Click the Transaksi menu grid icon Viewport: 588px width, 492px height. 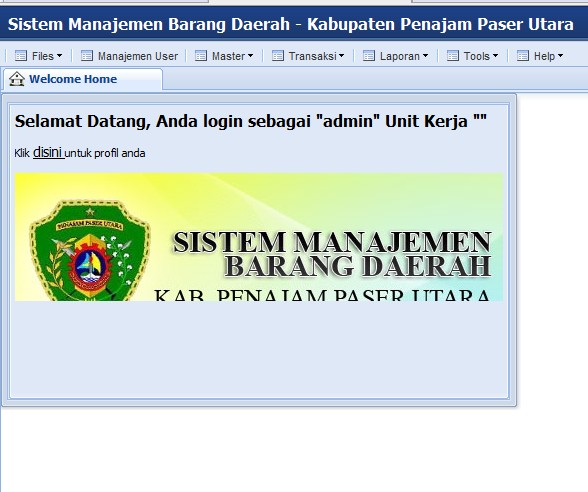click(278, 56)
